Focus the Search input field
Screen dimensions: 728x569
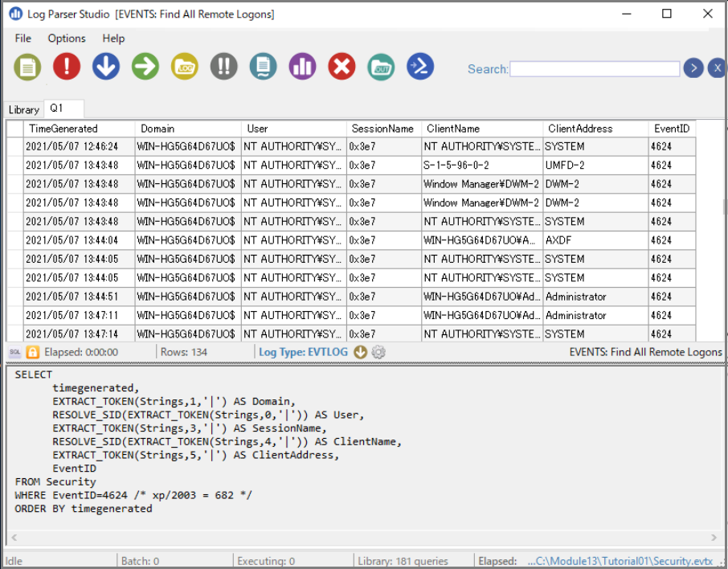(x=595, y=69)
